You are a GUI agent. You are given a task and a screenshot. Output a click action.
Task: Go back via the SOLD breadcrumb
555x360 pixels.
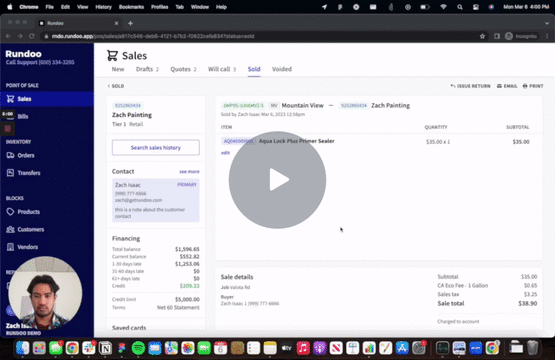click(116, 86)
